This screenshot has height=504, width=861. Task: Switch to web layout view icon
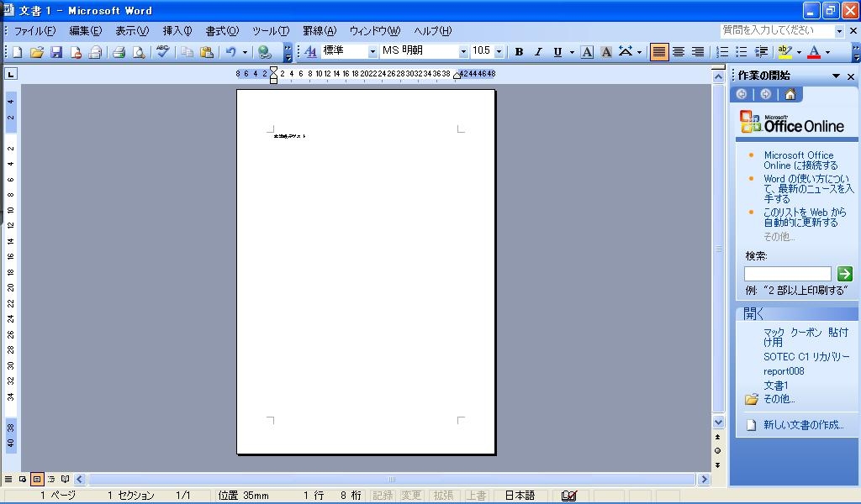[x=23, y=479]
